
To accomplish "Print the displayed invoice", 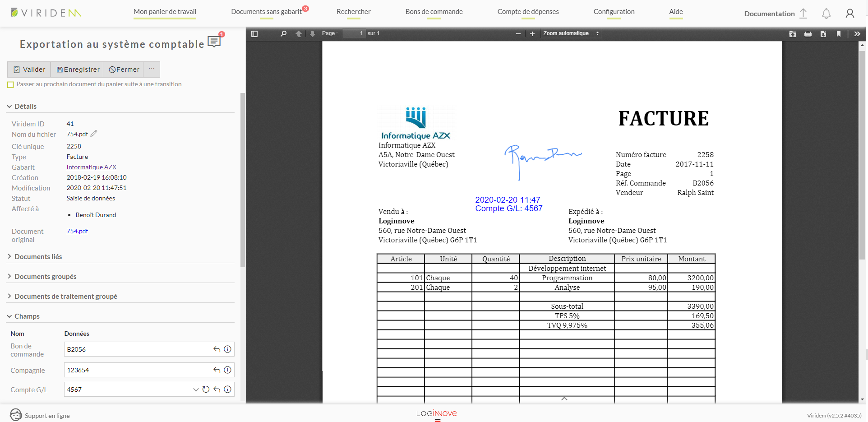I will click(808, 33).
